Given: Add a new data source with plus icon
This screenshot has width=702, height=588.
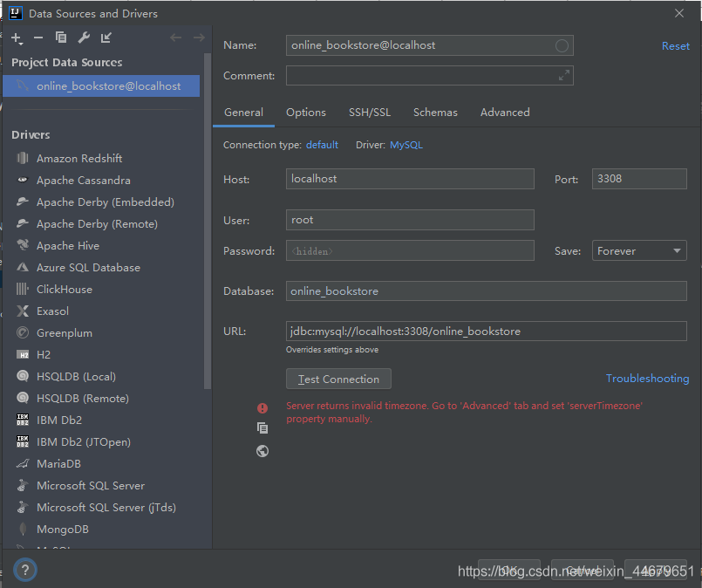Looking at the screenshot, I should coord(17,38).
